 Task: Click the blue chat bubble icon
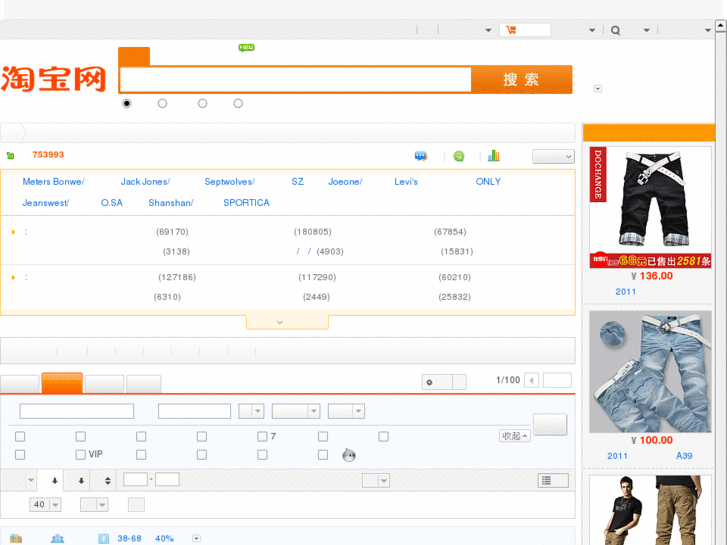coord(421,156)
